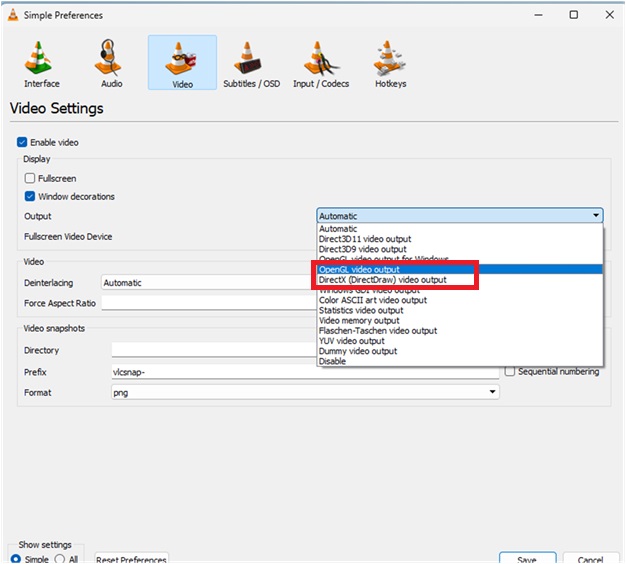The height and width of the screenshot is (564, 626).
Task: Choose Direct3D9 video output
Action: coord(460,249)
